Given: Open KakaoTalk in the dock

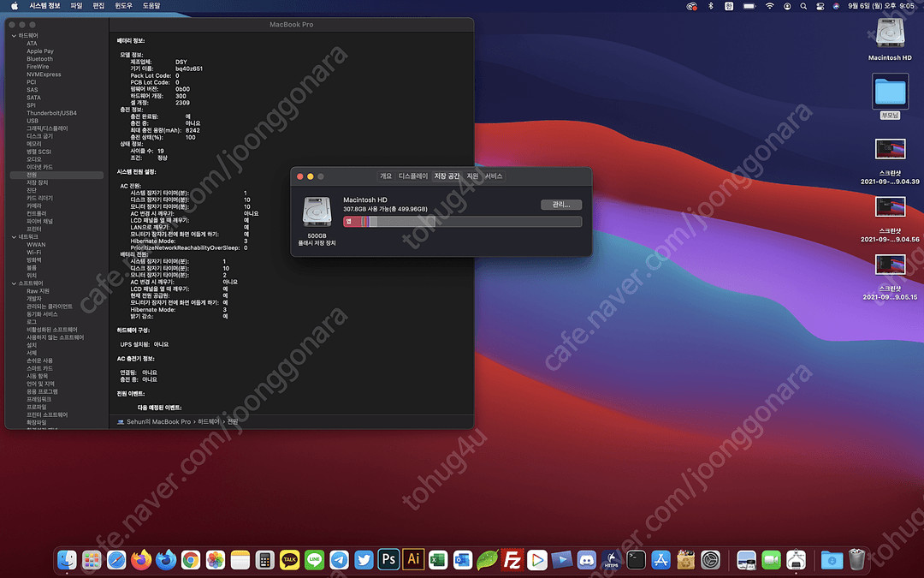Looking at the screenshot, I should 289,560.
